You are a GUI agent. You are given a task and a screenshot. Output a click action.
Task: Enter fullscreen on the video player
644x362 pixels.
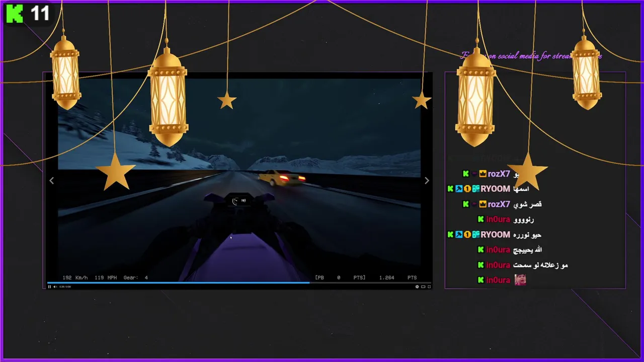(x=429, y=287)
